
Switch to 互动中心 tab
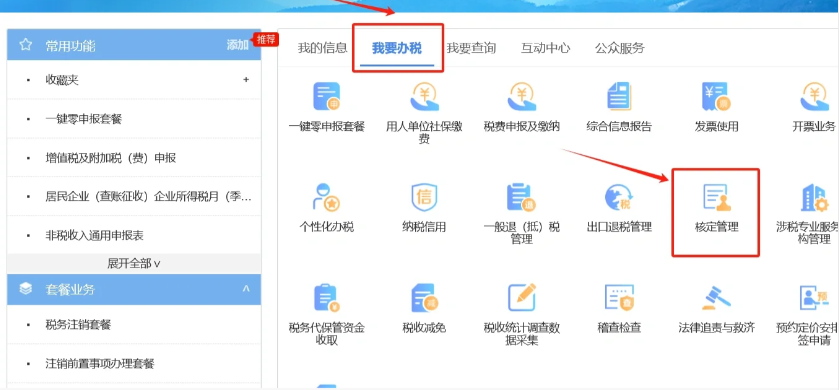click(545, 48)
